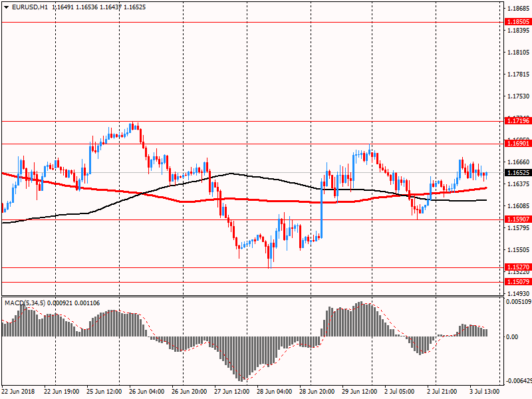
Task: Click the 3 Jul 13:00 time axis label
Action: click(485, 392)
